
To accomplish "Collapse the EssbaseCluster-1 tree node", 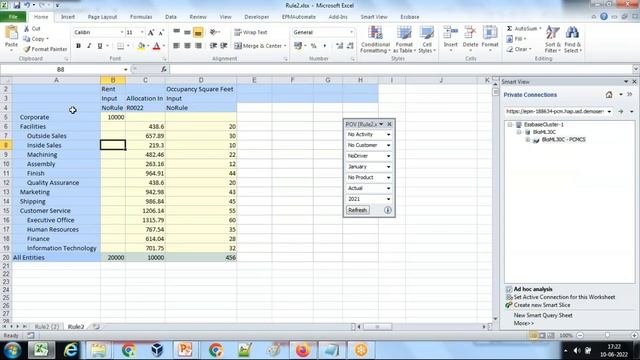I will coord(510,124).
